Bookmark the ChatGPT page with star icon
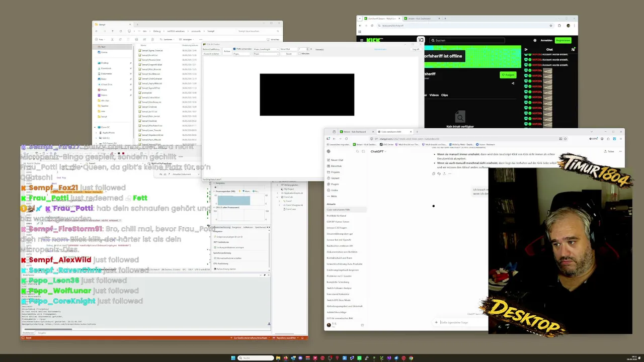 click(x=565, y=139)
